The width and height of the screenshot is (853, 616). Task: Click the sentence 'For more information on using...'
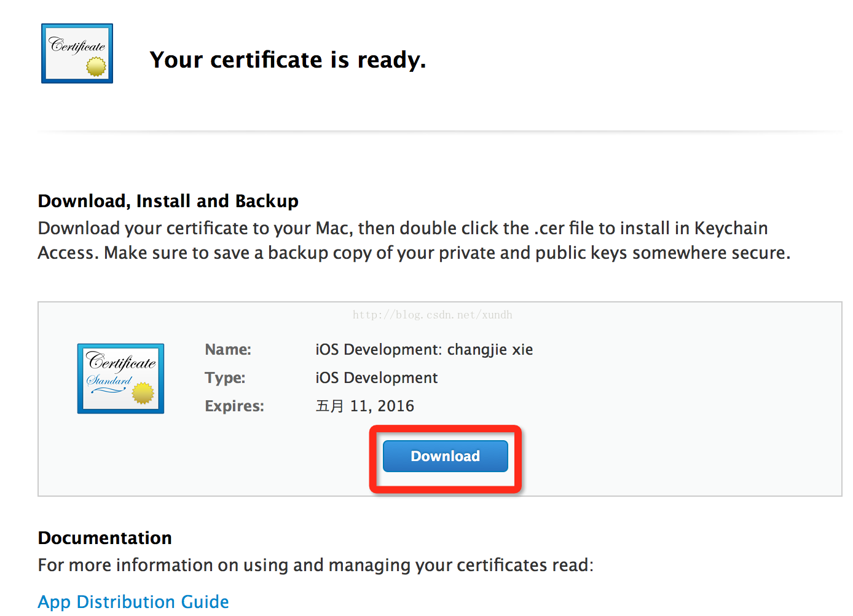pos(316,565)
